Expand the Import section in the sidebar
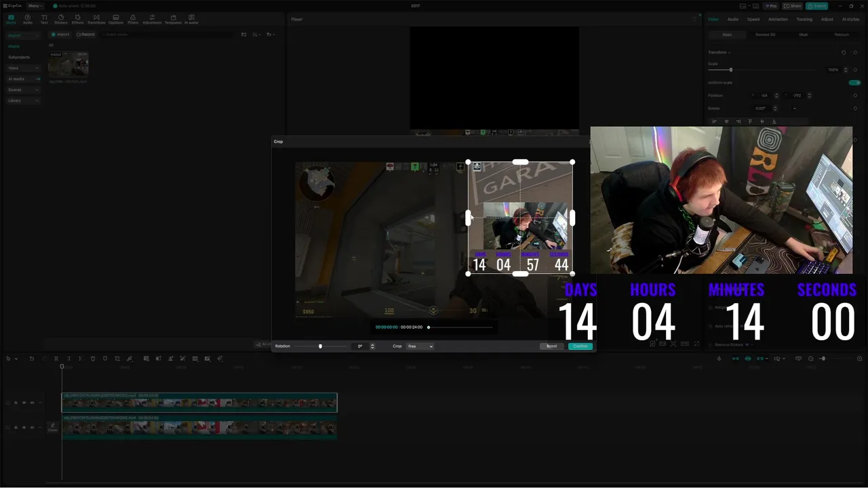The width and height of the screenshot is (868, 488). point(23,35)
